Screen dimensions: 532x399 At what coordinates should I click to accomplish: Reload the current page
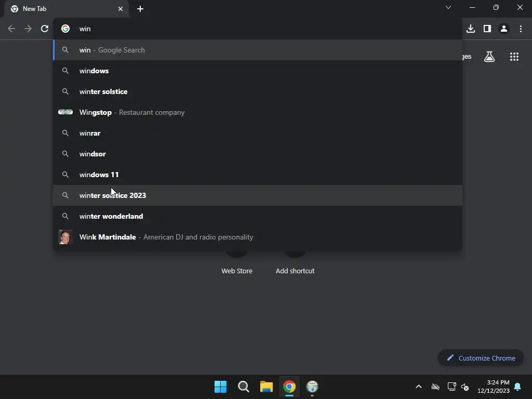coord(45,29)
